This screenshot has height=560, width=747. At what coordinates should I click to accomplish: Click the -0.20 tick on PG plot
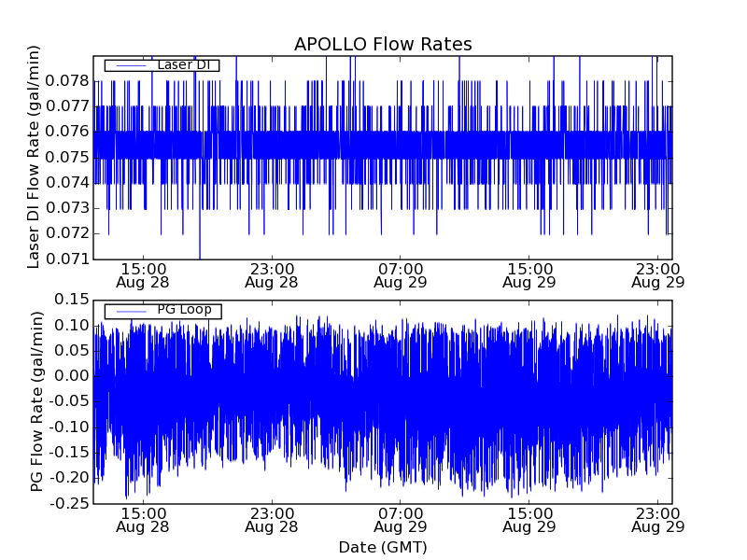(69, 478)
